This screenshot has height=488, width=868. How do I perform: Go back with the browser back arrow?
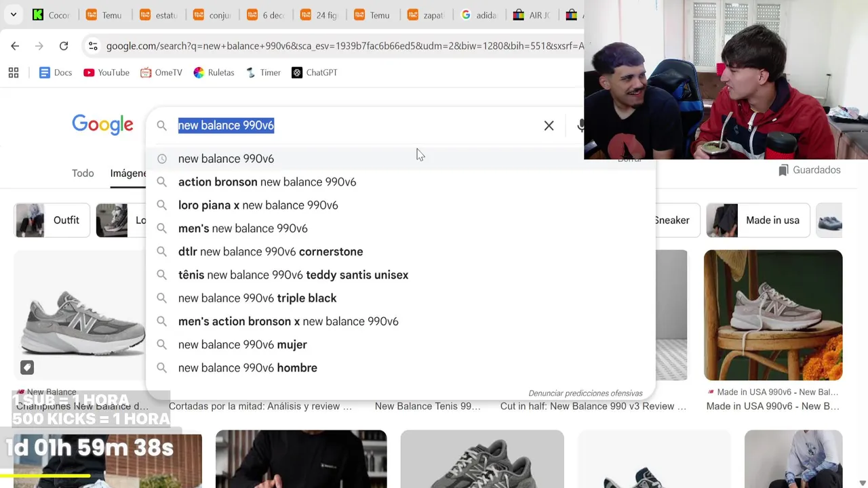pyautogui.click(x=15, y=46)
